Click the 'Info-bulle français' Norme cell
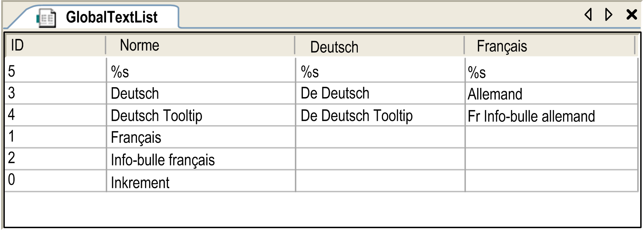Image resolution: width=644 pixels, height=230 pixels. pyautogui.click(x=201, y=159)
